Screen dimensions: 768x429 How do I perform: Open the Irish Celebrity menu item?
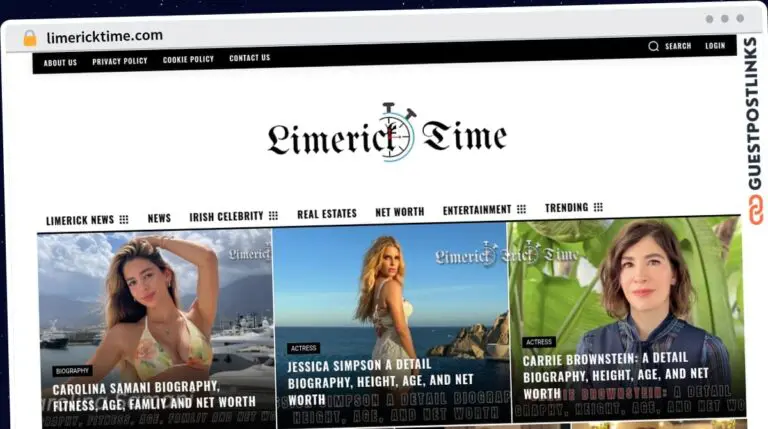(x=226, y=216)
